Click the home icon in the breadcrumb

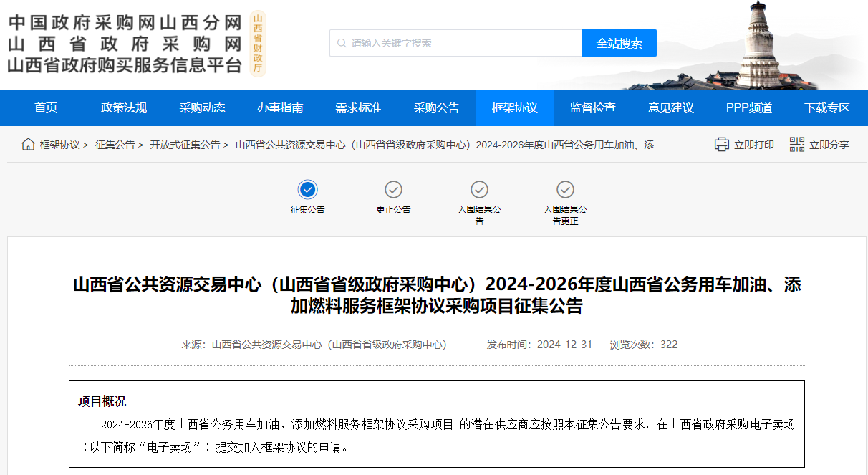[26, 144]
